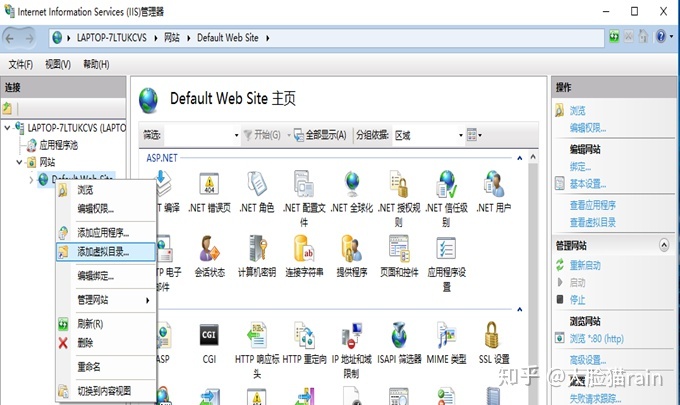Choose 添加虚拟目录 from context menu
This screenshot has width=680, height=405.
[x=106, y=251]
